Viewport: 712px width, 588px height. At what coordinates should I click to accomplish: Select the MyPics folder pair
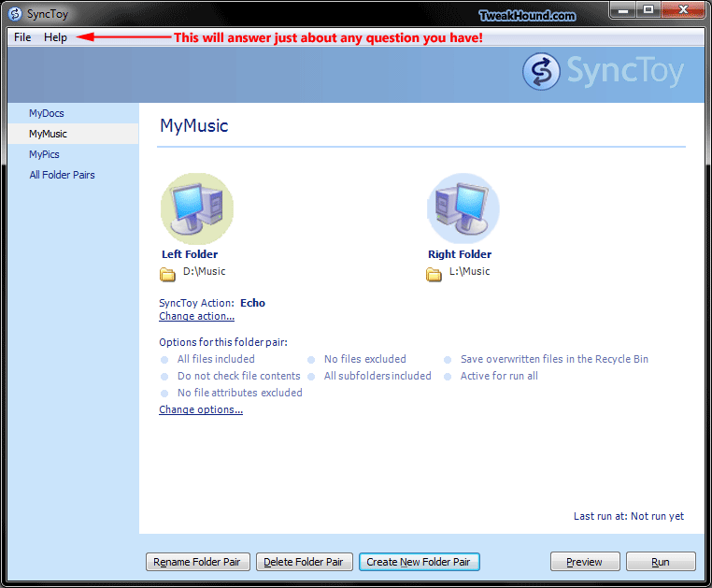(x=73, y=154)
